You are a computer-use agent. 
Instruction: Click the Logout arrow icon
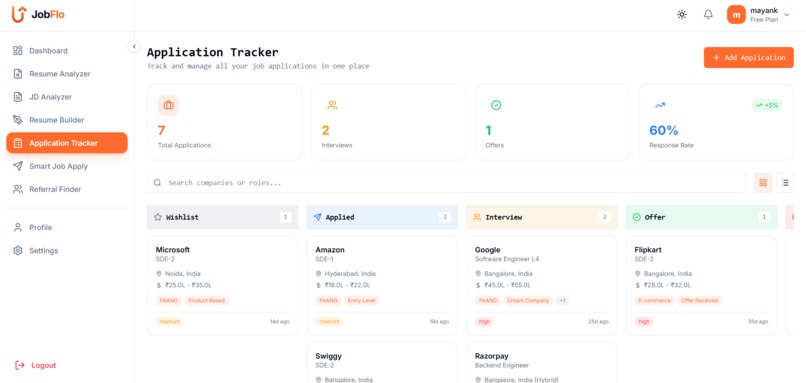20,365
